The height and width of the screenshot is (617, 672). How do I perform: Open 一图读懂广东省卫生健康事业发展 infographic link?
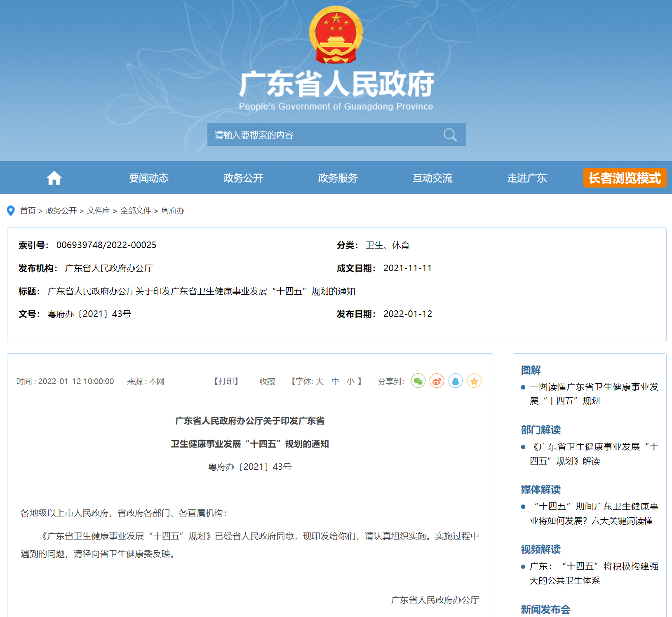coord(594,394)
